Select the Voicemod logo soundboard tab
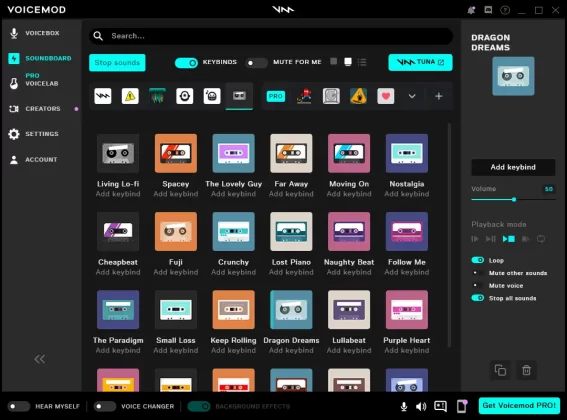Image resolution: width=567 pixels, height=420 pixels. pyautogui.click(x=103, y=96)
